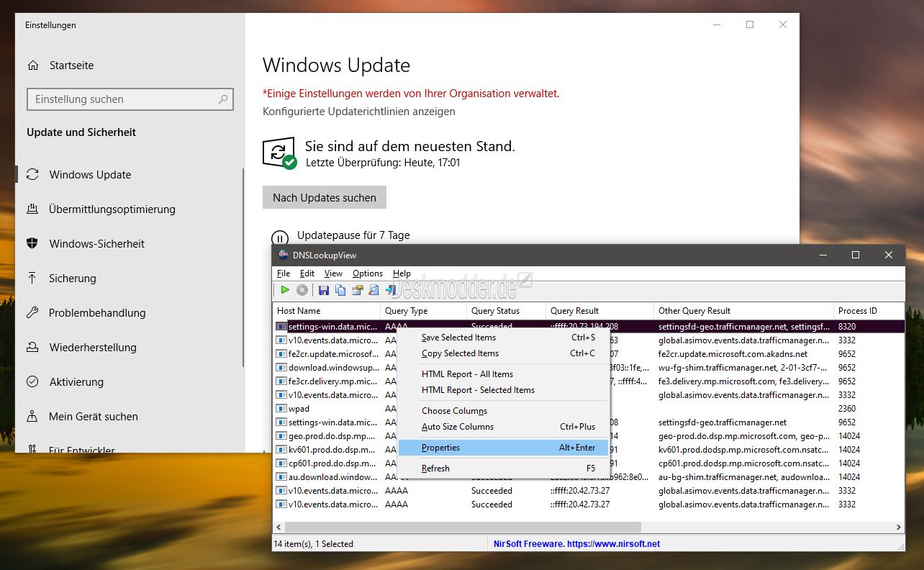Open the Help menu in DNSLookupView
The image size is (924, 570).
point(402,273)
